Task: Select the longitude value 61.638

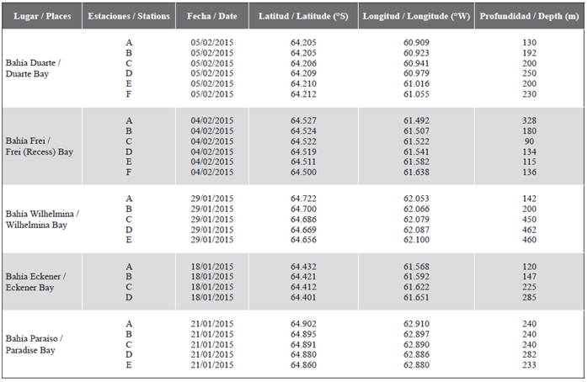Action: (x=416, y=172)
